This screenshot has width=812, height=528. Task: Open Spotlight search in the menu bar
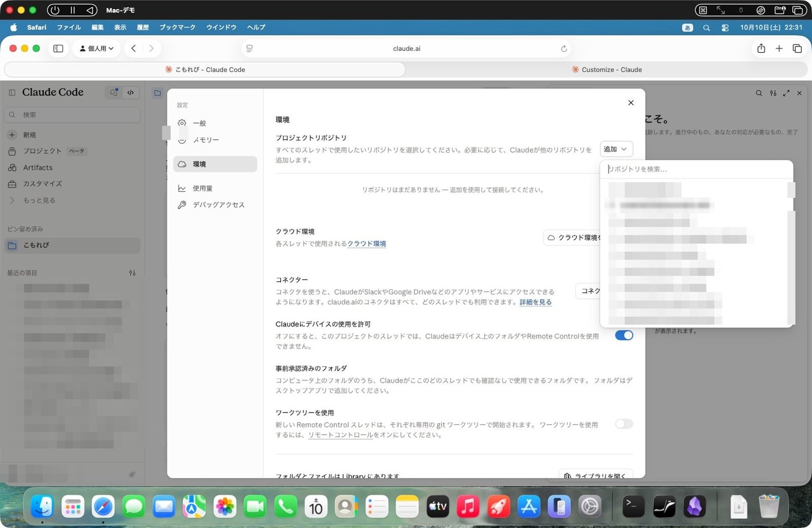pyautogui.click(x=706, y=27)
